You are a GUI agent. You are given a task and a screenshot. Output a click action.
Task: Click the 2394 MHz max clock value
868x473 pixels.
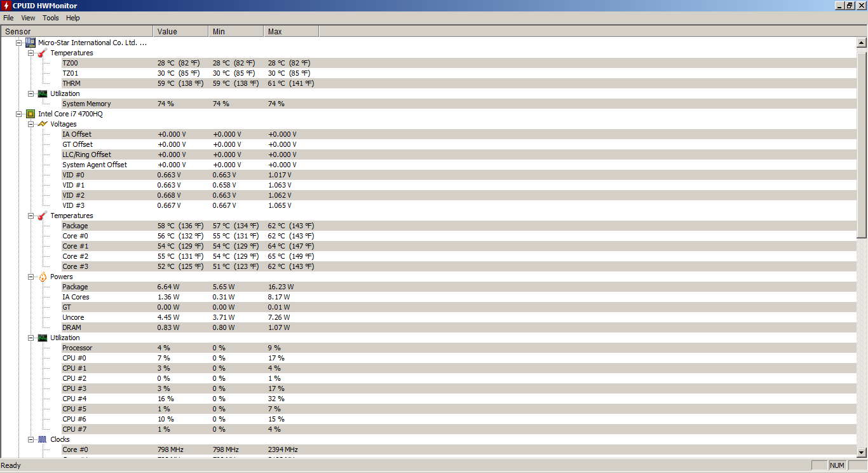click(283, 449)
